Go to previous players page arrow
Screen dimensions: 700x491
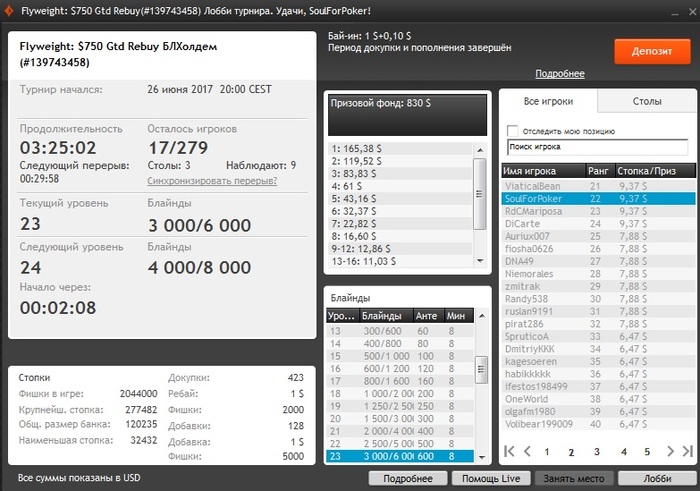coord(527,451)
